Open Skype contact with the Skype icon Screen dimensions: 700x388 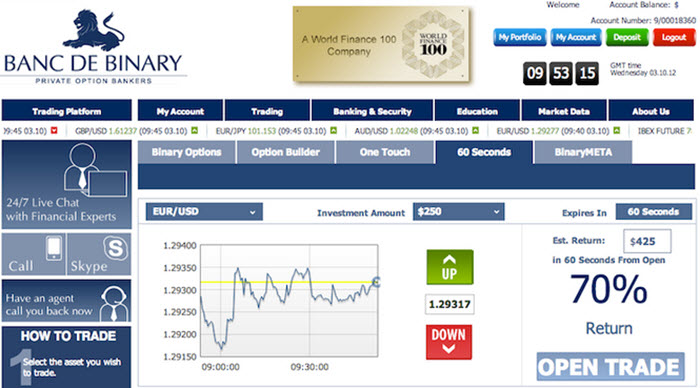99,254
